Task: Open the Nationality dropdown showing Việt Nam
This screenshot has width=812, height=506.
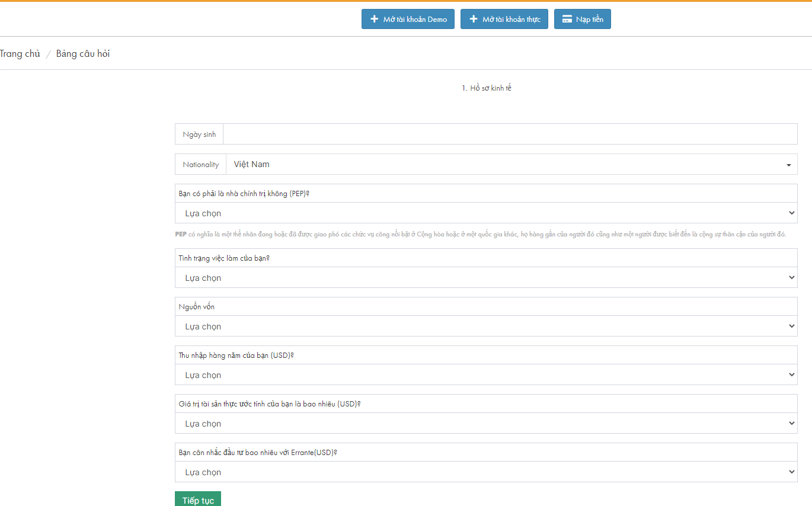Action: tap(512, 164)
